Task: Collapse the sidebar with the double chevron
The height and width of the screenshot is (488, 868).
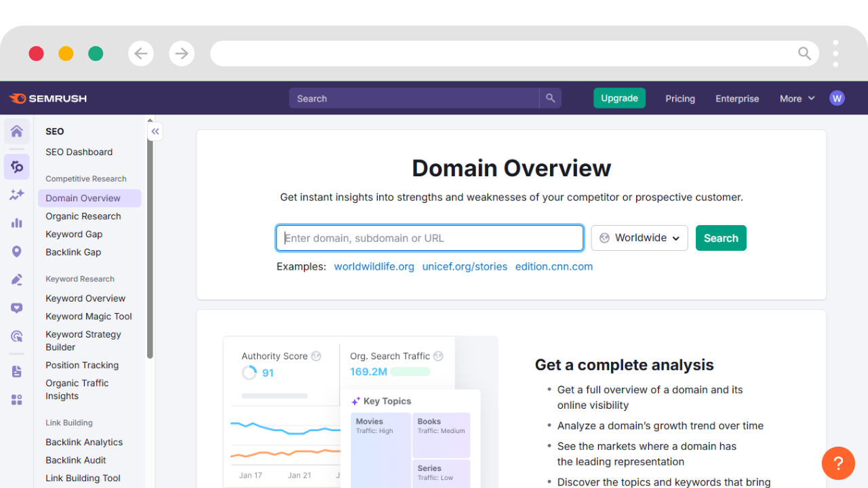Action: point(155,131)
